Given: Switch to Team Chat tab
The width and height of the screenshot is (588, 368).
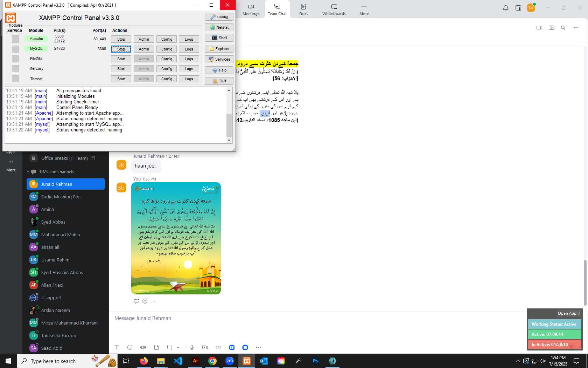Looking at the screenshot, I should [x=277, y=9].
